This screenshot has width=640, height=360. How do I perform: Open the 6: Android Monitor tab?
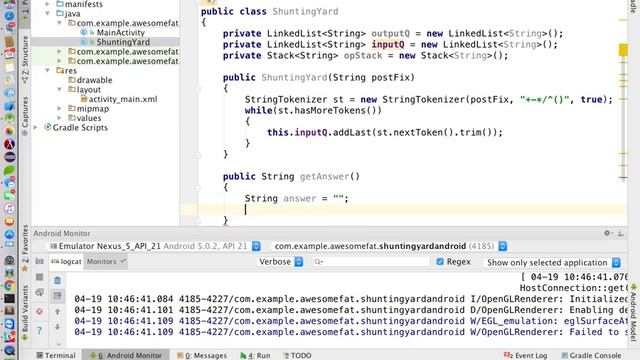tap(126, 356)
